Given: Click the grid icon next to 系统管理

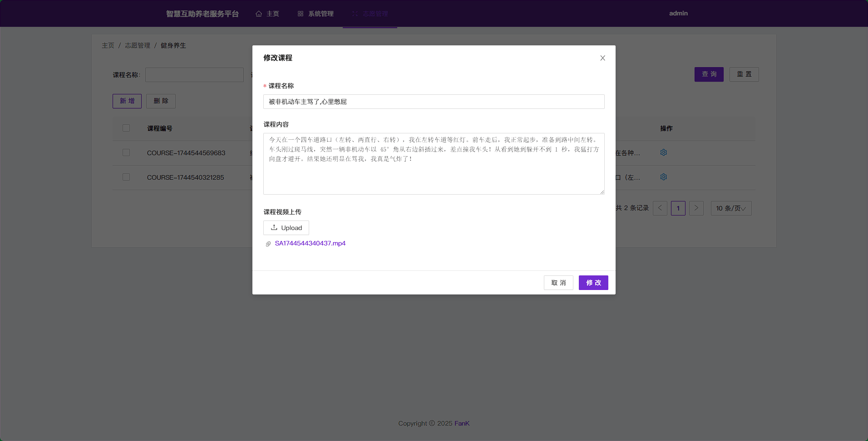Looking at the screenshot, I should pyautogui.click(x=301, y=14).
